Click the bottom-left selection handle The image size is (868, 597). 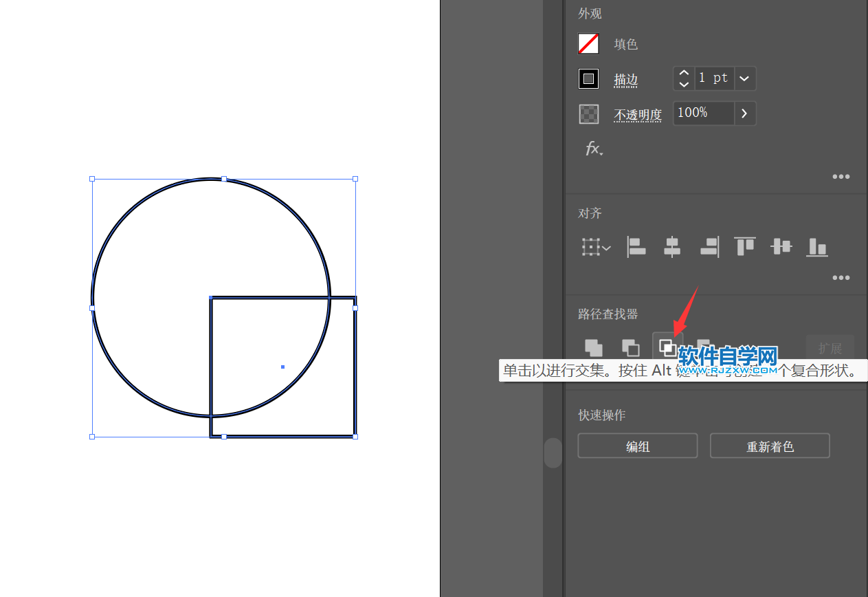click(92, 436)
